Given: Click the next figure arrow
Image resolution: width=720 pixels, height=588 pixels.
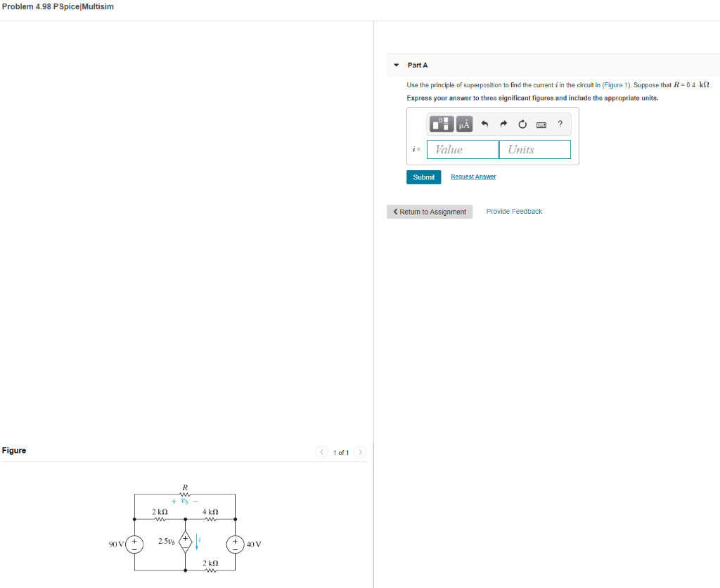Looking at the screenshot, I should (360, 452).
